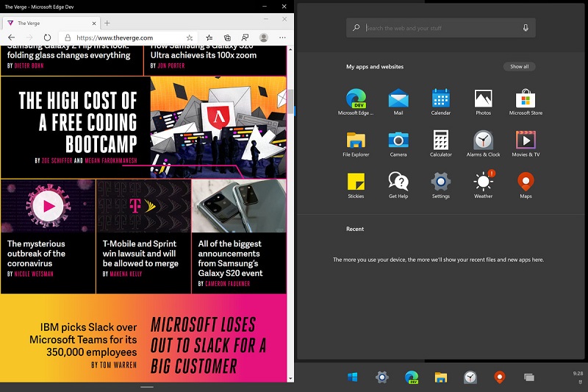Open Alarms & Clock from the apps grid

[x=483, y=143]
